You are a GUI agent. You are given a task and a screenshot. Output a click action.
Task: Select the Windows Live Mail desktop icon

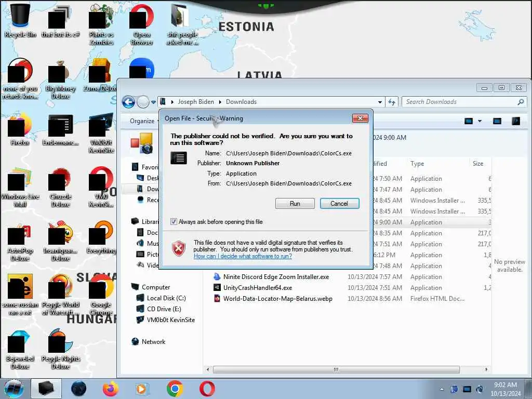(x=20, y=187)
